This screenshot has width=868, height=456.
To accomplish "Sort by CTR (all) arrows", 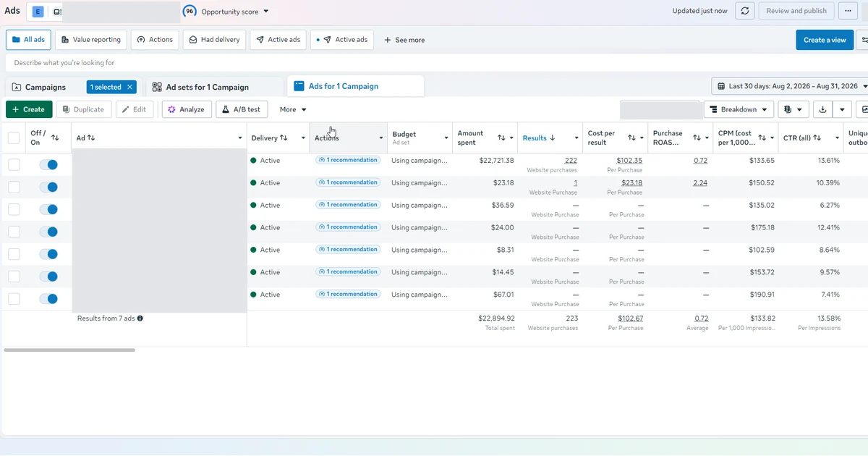I will click(817, 138).
